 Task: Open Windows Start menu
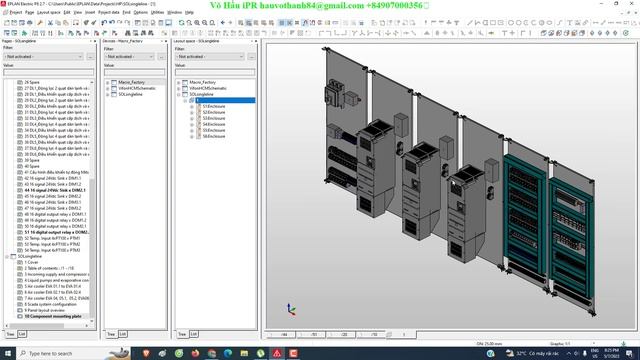coord(8,353)
